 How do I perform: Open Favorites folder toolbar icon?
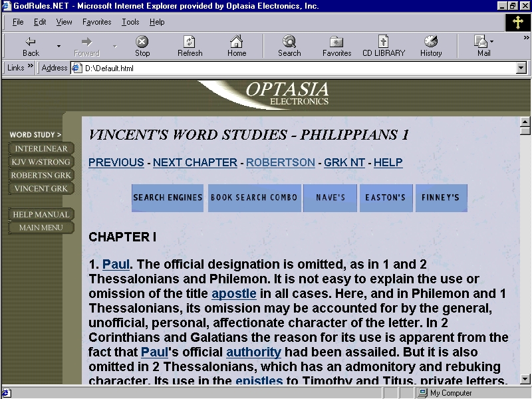pos(336,42)
